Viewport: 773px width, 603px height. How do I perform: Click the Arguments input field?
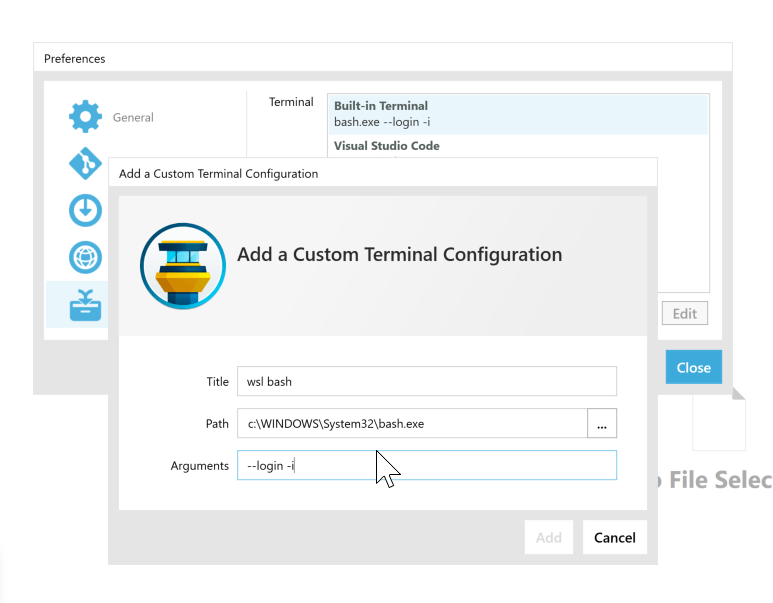click(x=426, y=465)
